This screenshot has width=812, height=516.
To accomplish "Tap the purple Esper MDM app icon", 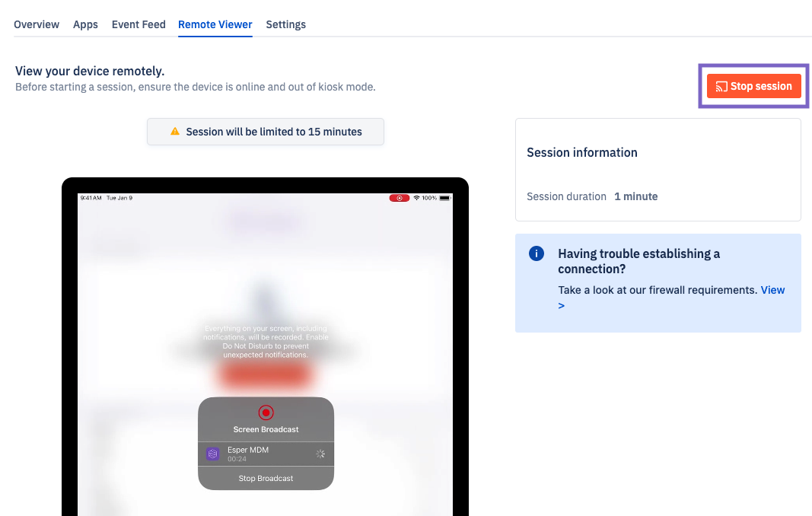I will pyautogui.click(x=213, y=454).
